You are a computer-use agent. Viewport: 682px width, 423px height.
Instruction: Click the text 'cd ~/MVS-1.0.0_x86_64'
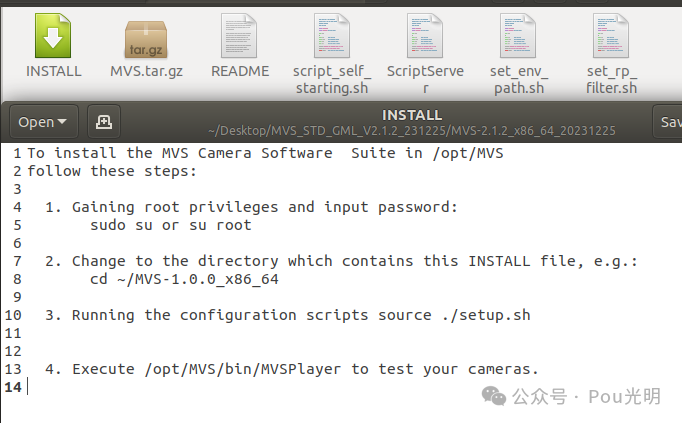(x=184, y=279)
